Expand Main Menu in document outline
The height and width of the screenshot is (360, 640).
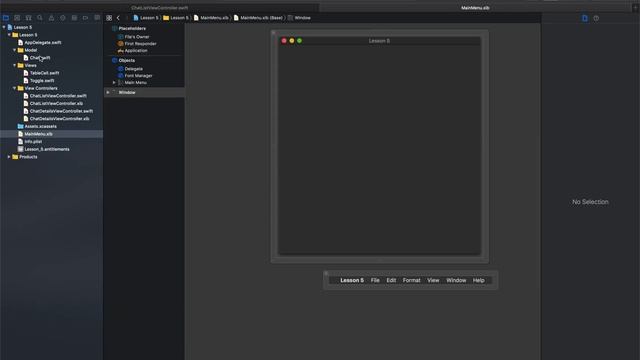click(114, 82)
